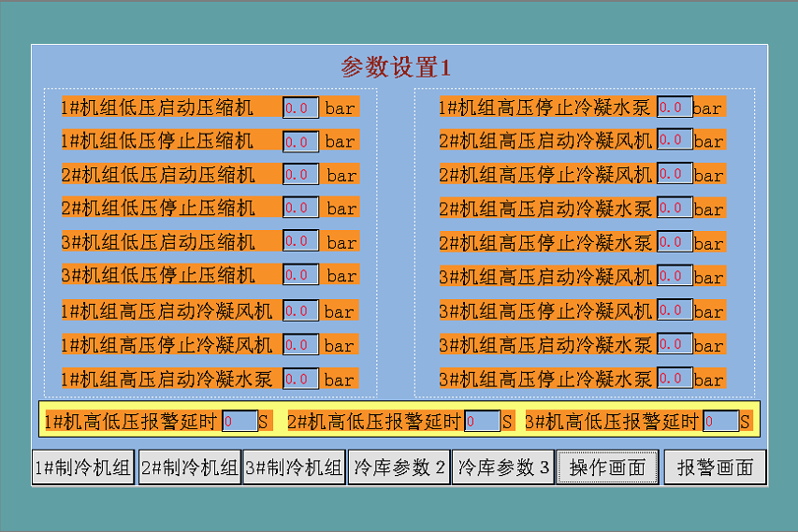798x532 pixels.
Task: Edit value for 2#机组低压停止压缩机
Action: point(301,207)
